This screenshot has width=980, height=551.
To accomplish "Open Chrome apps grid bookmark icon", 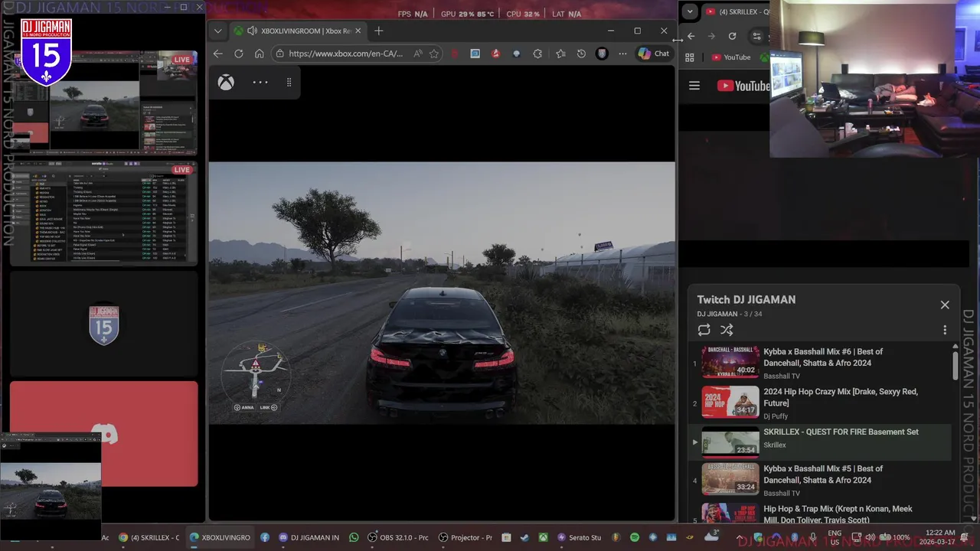I will (x=690, y=57).
